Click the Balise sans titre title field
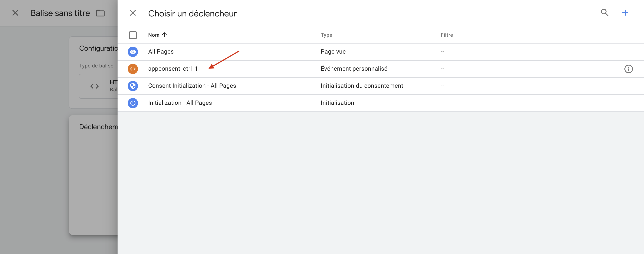Screen dimensions: 644x254 pos(60,13)
